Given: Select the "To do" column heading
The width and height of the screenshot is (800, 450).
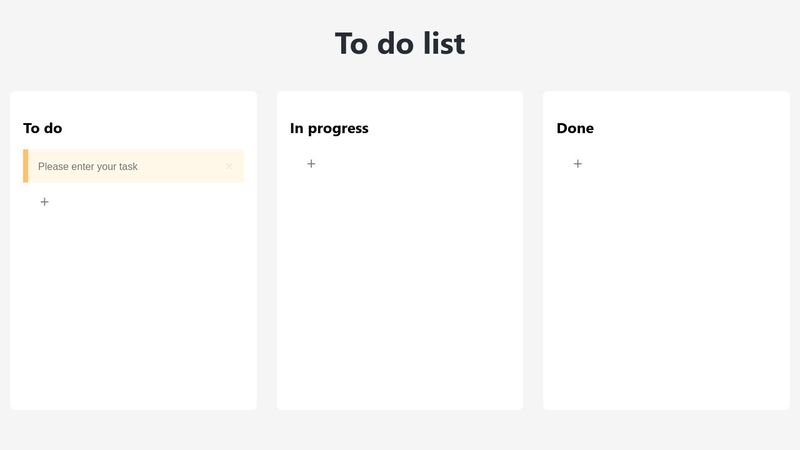Looking at the screenshot, I should 43,128.
